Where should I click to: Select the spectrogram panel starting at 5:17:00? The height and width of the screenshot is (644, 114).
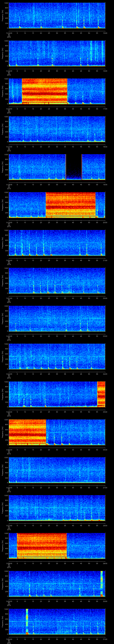[57, 129]
